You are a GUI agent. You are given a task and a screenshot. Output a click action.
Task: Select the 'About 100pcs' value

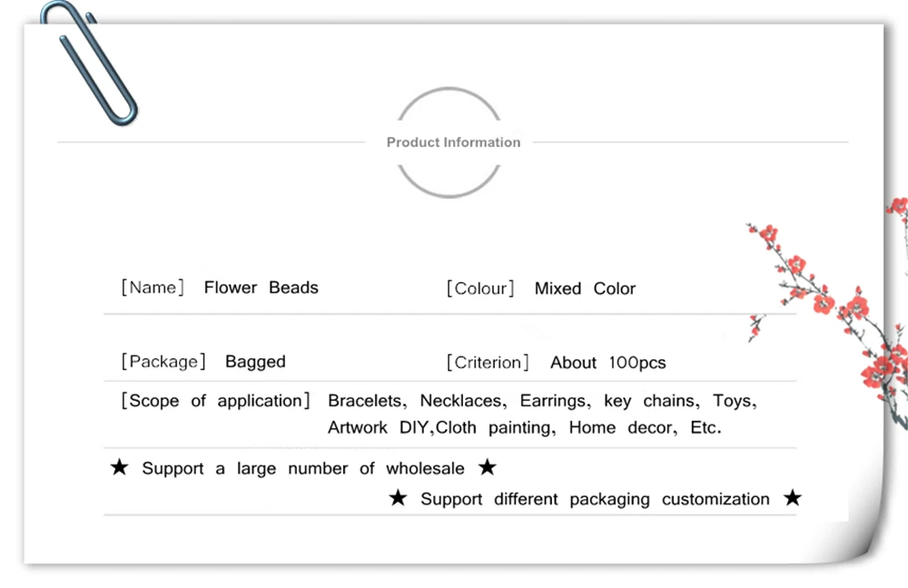pos(608,362)
